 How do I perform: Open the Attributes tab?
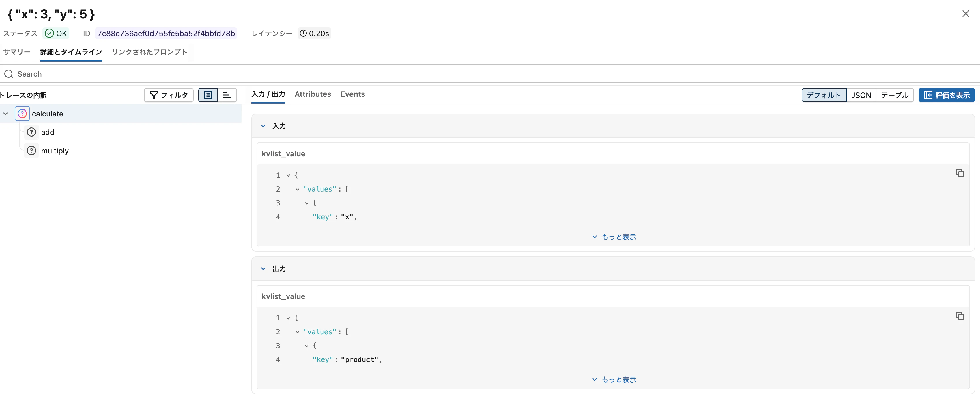click(312, 94)
